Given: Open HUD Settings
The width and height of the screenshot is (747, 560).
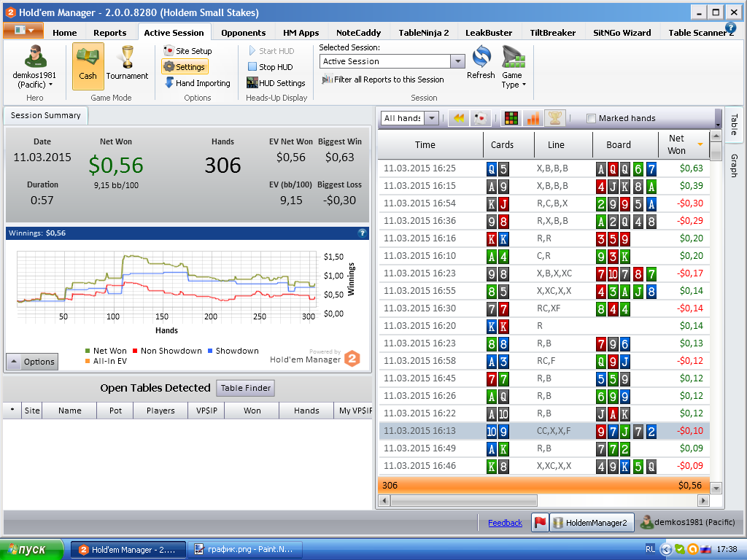Looking at the screenshot, I should [x=276, y=83].
